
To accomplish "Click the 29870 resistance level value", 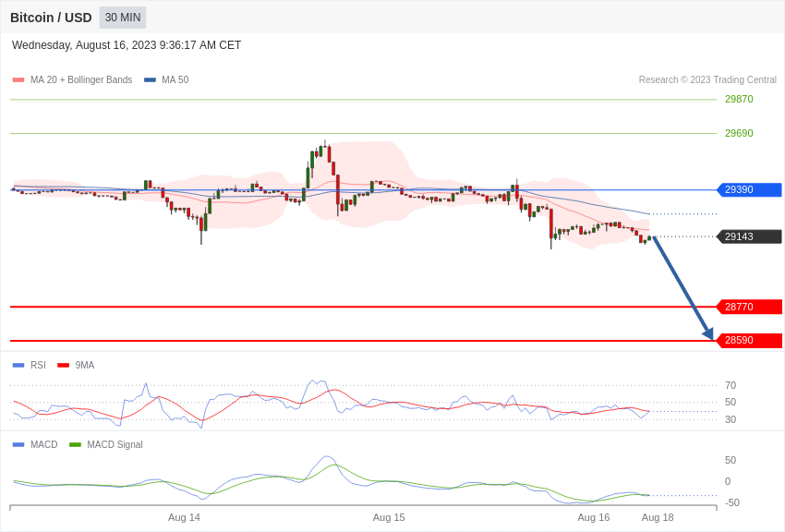I will pos(739,99).
